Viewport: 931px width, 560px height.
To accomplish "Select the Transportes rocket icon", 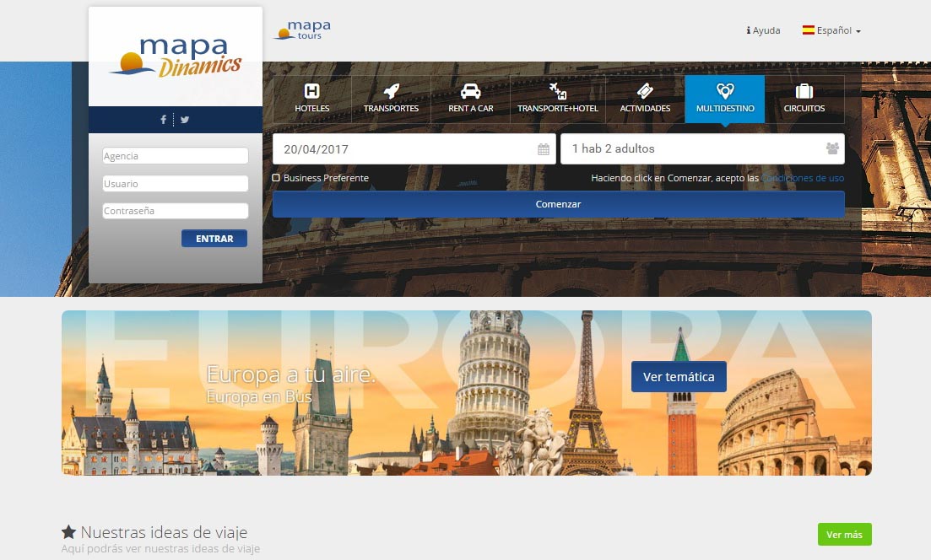I will (391, 91).
